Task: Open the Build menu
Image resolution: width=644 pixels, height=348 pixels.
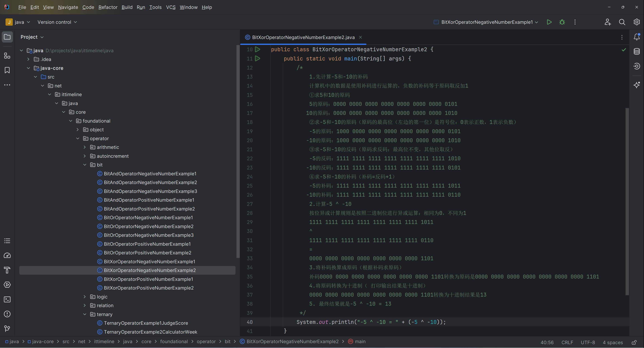Action: click(127, 7)
